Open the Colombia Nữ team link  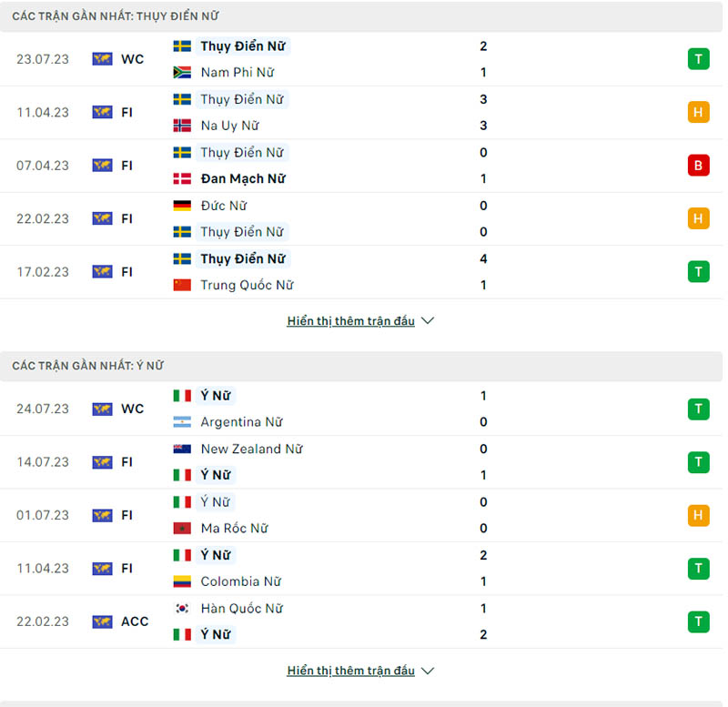click(x=240, y=581)
